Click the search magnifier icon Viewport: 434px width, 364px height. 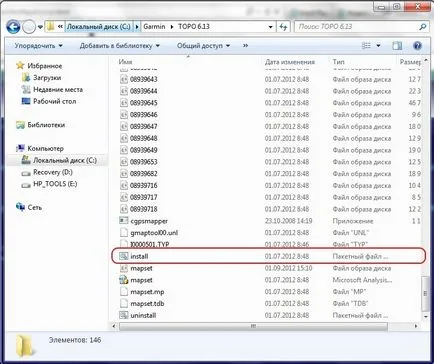click(x=423, y=27)
